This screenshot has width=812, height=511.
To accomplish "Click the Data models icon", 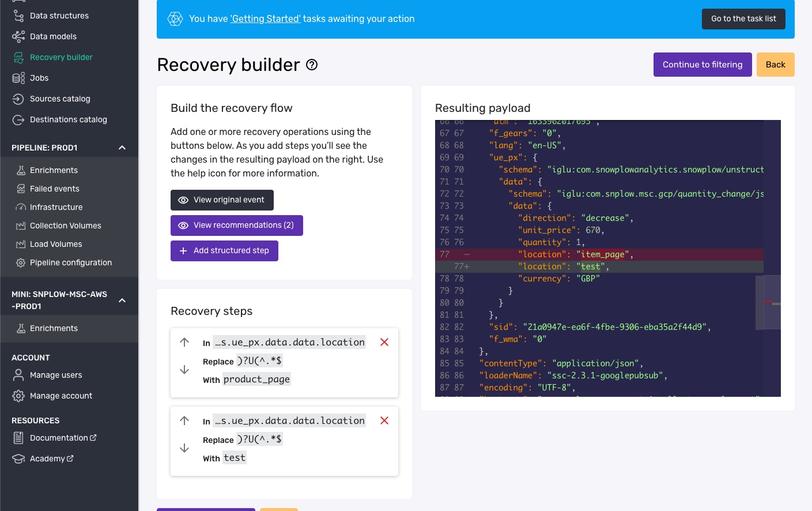I will pos(18,36).
